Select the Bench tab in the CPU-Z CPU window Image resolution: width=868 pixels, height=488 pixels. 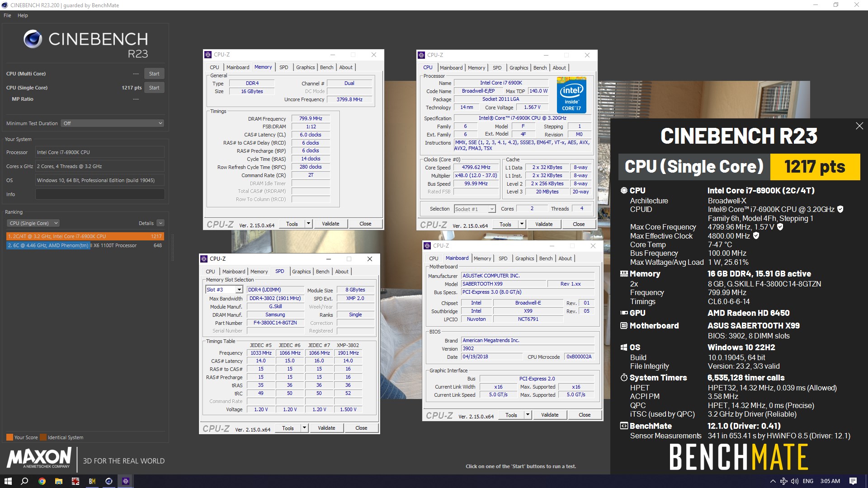click(540, 68)
